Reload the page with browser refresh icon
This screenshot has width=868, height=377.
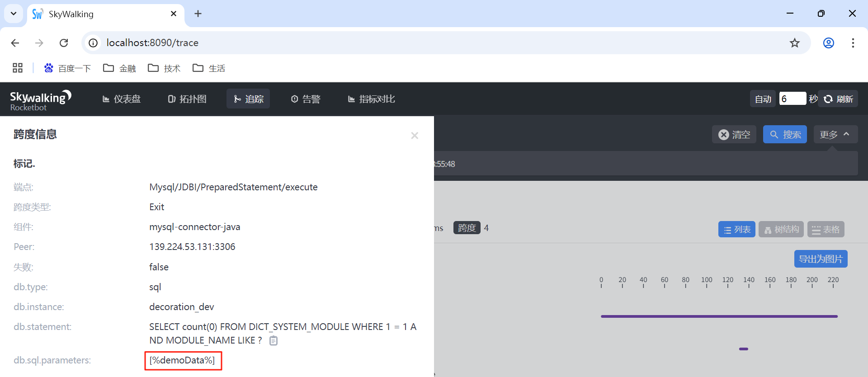tap(64, 43)
